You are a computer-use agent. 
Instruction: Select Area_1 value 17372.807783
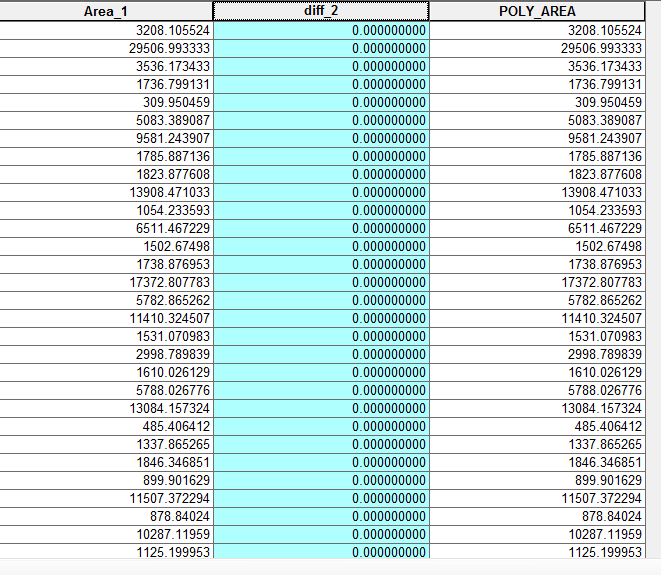169,282
